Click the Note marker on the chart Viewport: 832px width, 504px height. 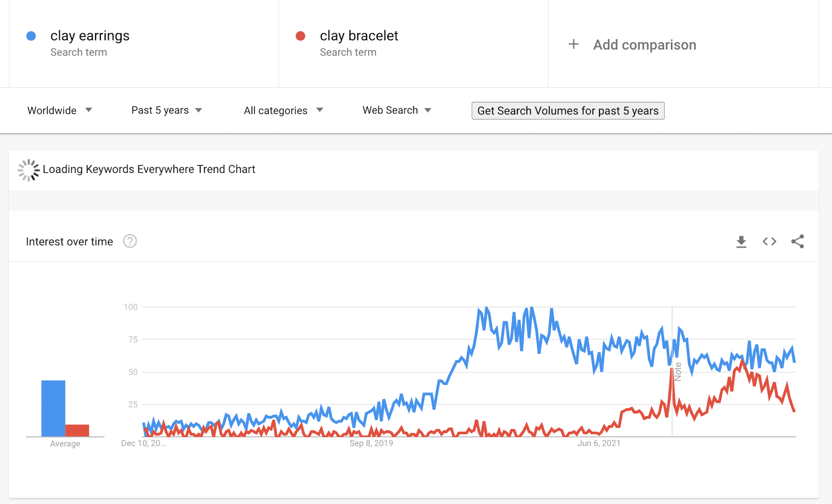pos(678,372)
